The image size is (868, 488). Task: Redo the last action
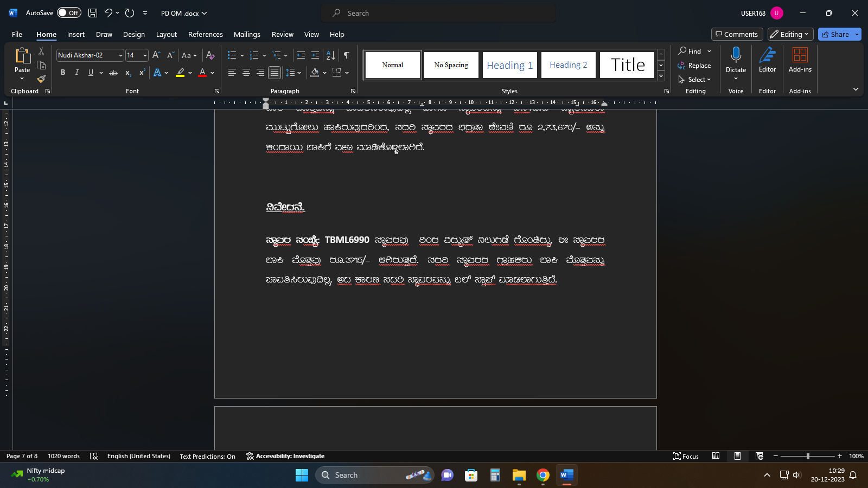[129, 13]
